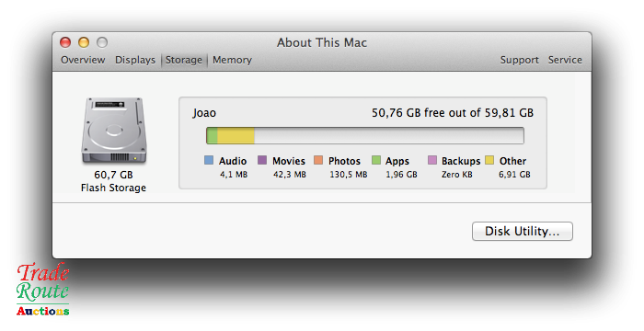Click the blue Audio legend swatch
Viewport: 644px width, 331px height.
(209, 160)
